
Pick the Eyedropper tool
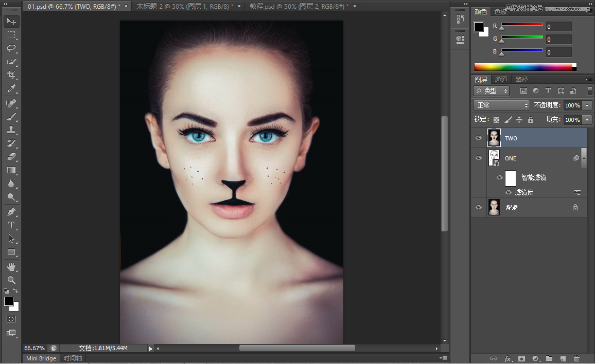[x=11, y=89]
